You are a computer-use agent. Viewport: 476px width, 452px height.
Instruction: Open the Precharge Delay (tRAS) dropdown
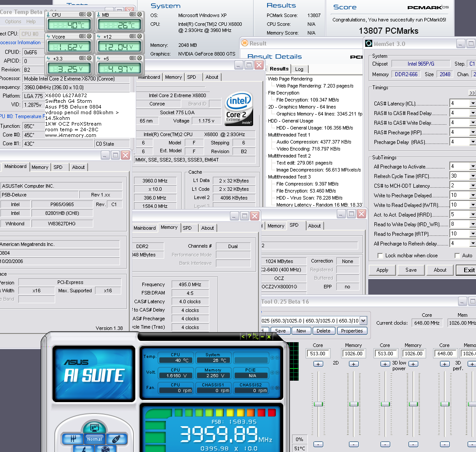472,142
